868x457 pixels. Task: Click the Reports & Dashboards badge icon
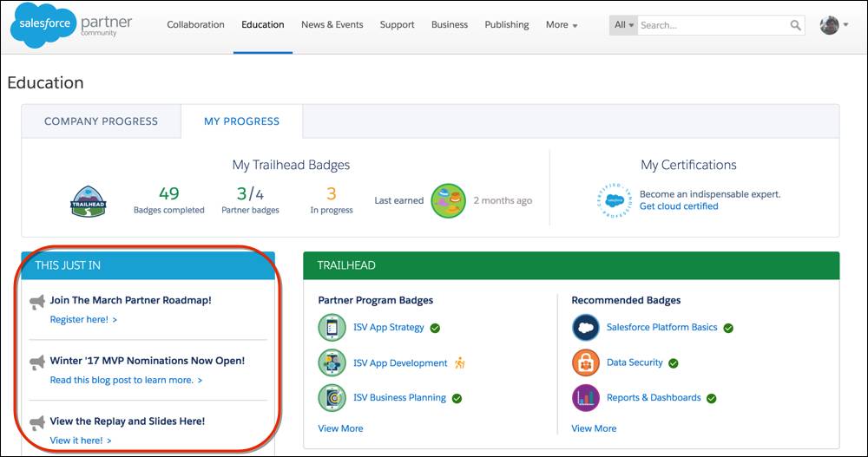tap(586, 398)
